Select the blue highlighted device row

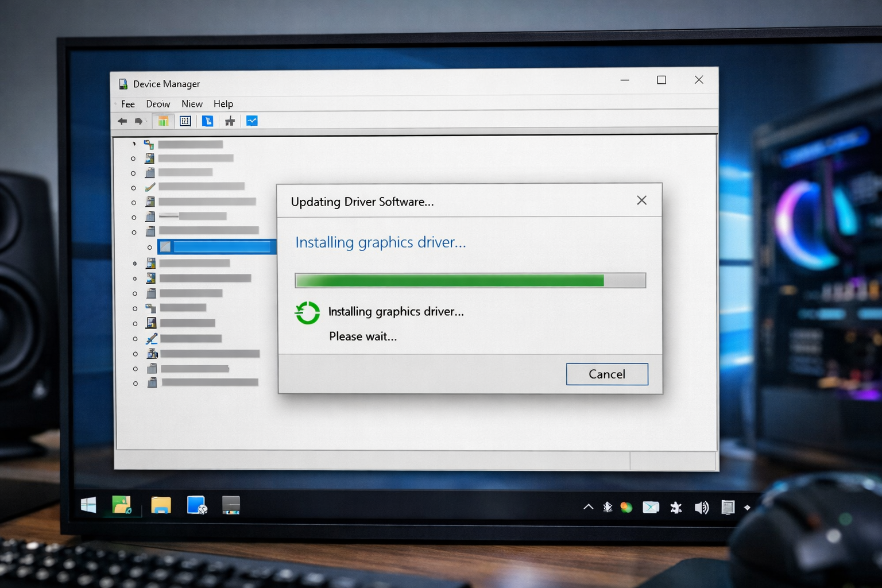coord(216,247)
